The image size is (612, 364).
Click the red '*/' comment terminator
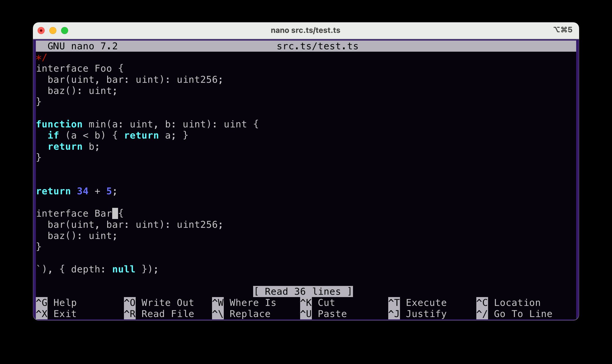pyautogui.click(x=42, y=57)
